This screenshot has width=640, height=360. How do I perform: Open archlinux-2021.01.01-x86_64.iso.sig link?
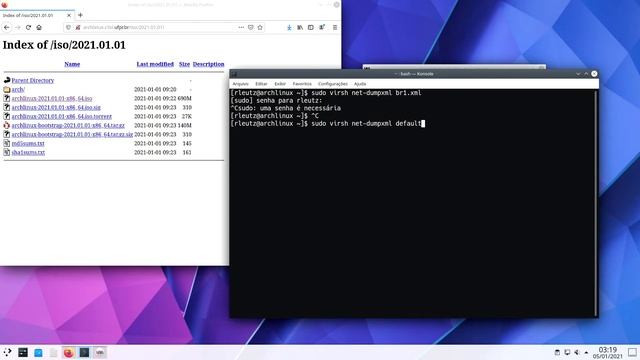point(56,107)
